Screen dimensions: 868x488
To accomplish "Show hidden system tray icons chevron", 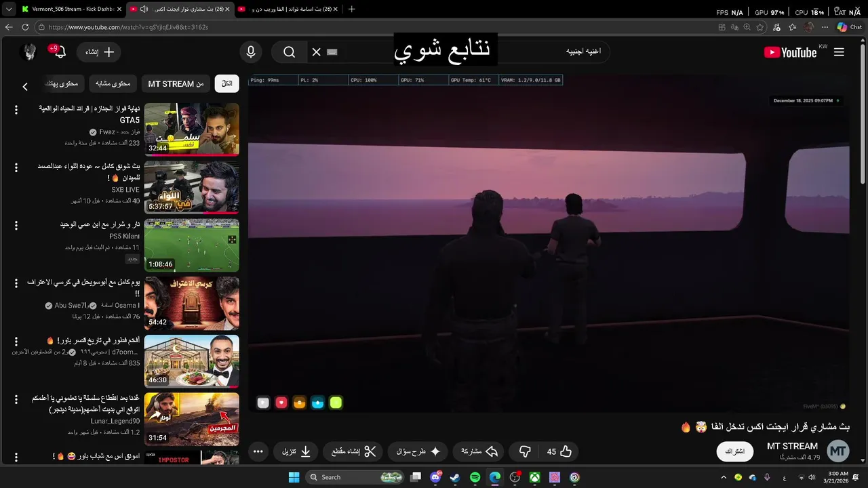I will [x=724, y=477].
